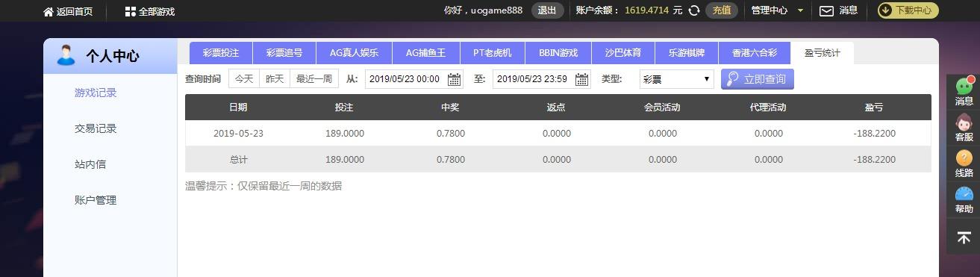Select the PT老虎机 tab
980x277 pixels.
(x=493, y=53)
